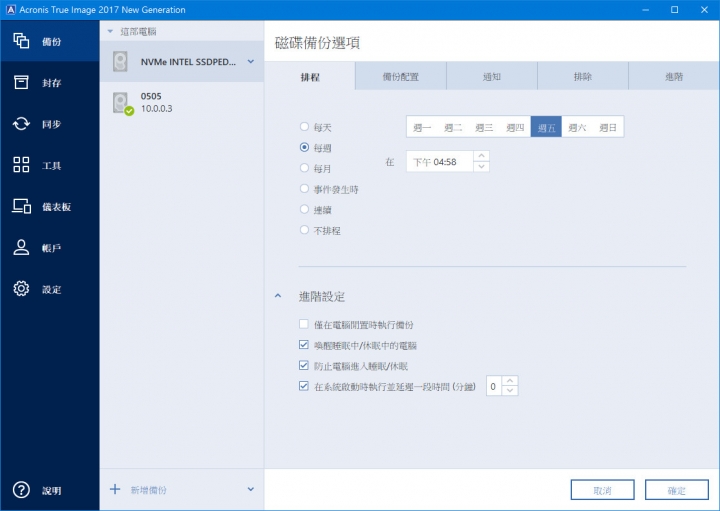Open the 工具 (Tools) sidebar icon
The image size is (720, 511).
21,164
